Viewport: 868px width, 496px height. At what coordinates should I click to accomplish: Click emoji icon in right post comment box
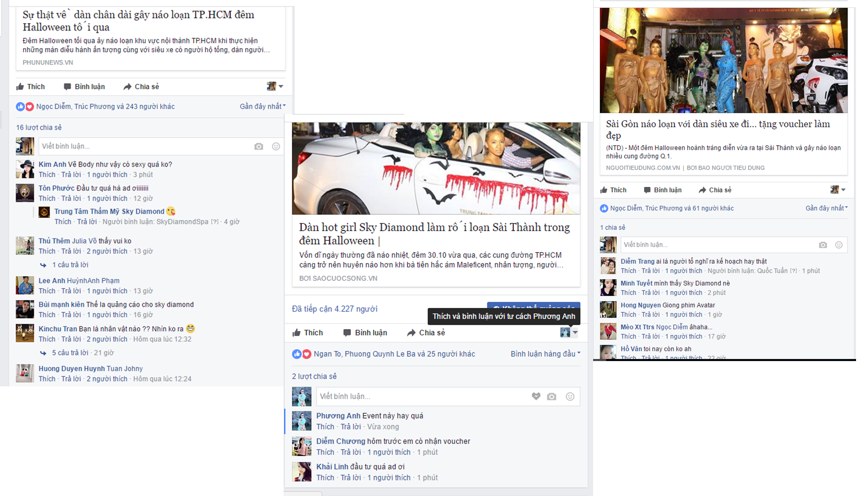(x=839, y=245)
